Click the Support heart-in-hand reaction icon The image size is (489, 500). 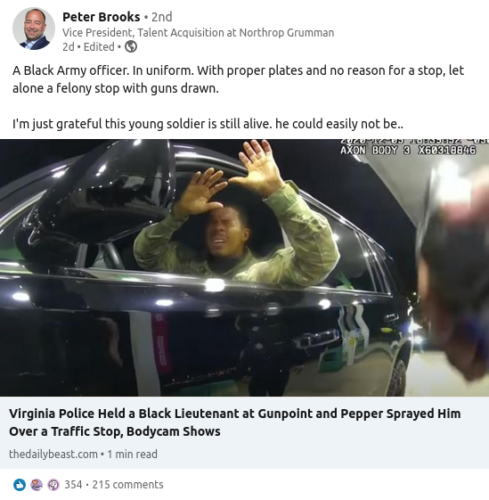36,484
